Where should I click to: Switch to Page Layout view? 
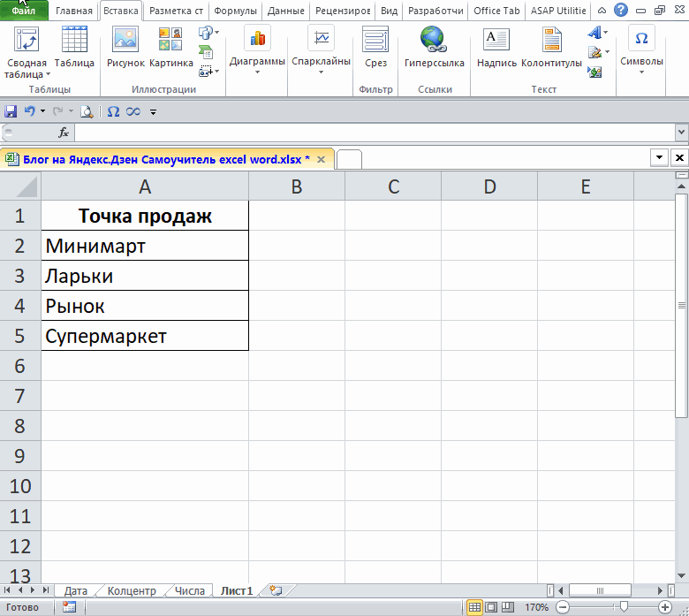[x=491, y=607]
